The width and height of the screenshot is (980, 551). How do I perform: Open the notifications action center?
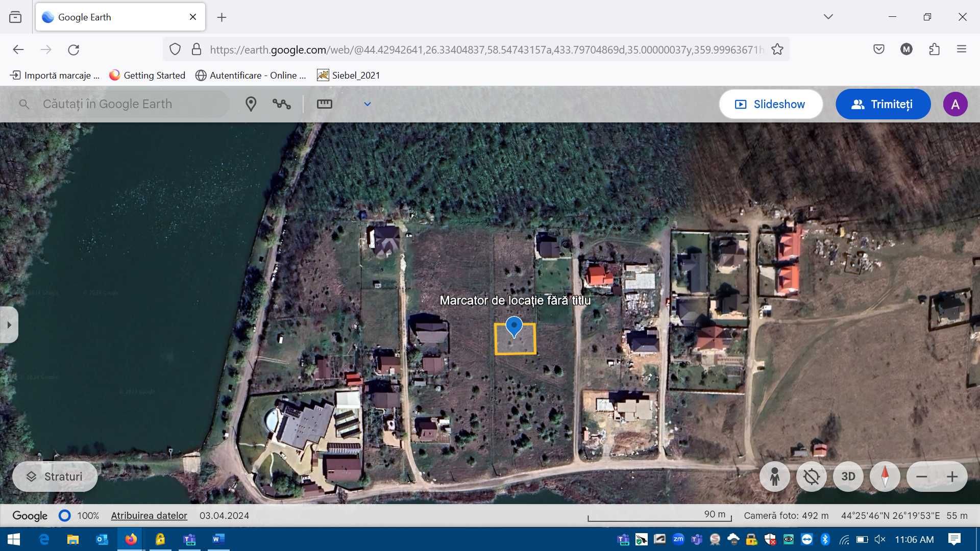(x=954, y=539)
